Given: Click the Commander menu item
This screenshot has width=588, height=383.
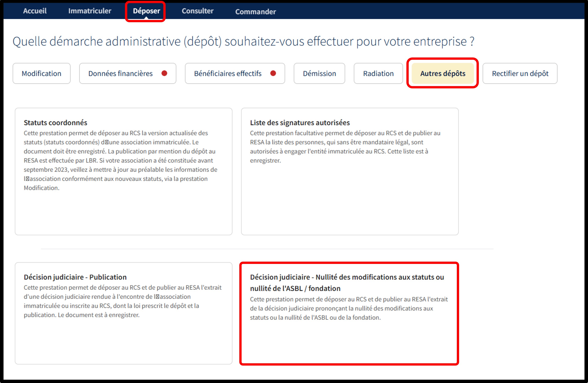Looking at the screenshot, I should [255, 12].
